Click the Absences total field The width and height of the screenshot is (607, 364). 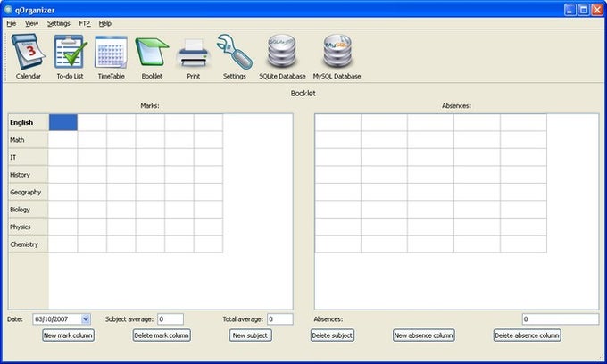point(561,319)
